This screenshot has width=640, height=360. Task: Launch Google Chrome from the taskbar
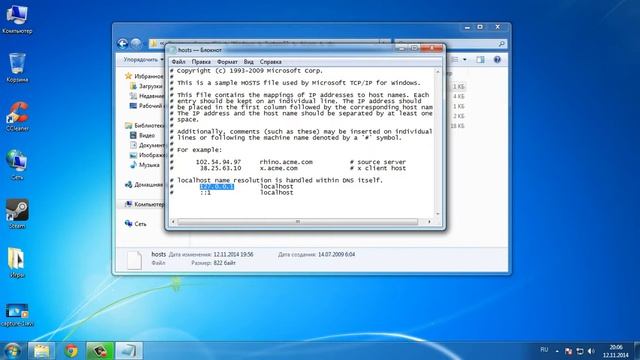(71, 351)
